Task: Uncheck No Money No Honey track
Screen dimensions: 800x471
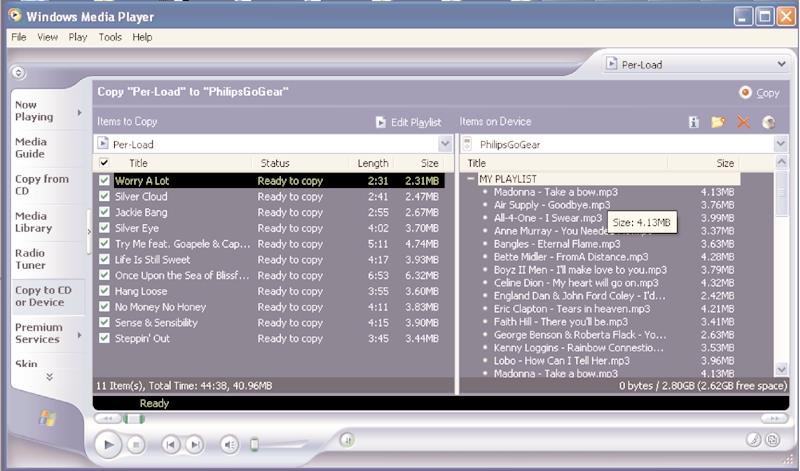Action: pos(104,307)
